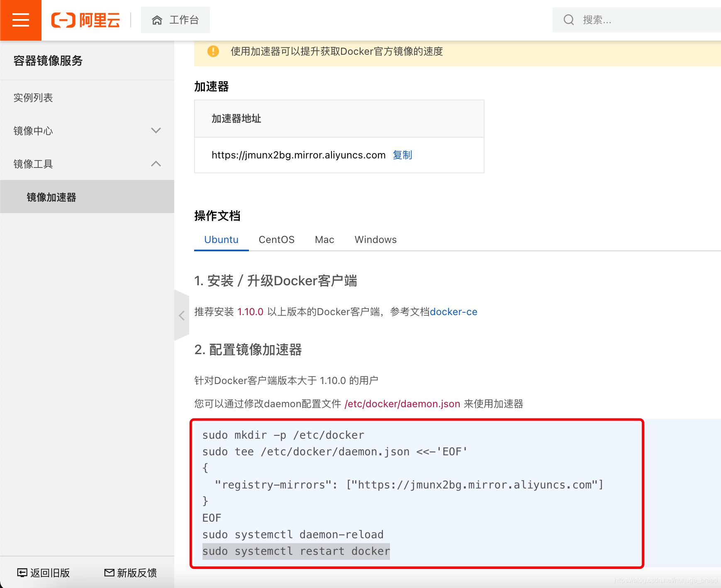Click the mail icon beside 新版反馈
Image resolution: width=721 pixels, height=588 pixels.
click(x=109, y=573)
